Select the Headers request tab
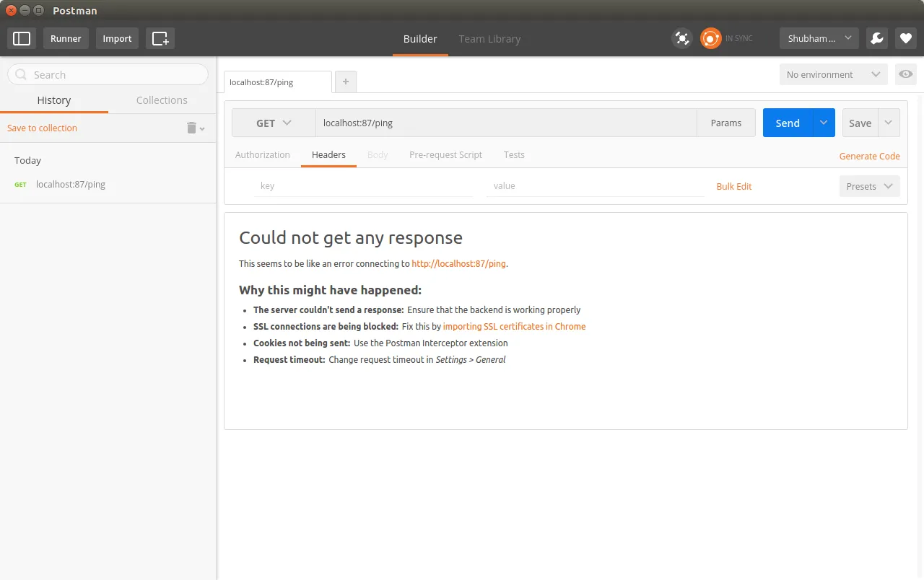The image size is (924, 580). click(328, 154)
